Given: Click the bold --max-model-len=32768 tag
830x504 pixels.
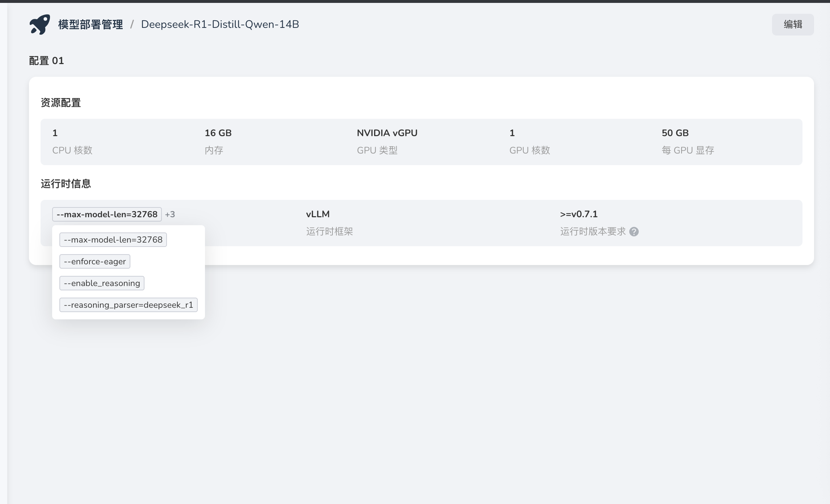Looking at the screenshot, I should coord(107,214).
